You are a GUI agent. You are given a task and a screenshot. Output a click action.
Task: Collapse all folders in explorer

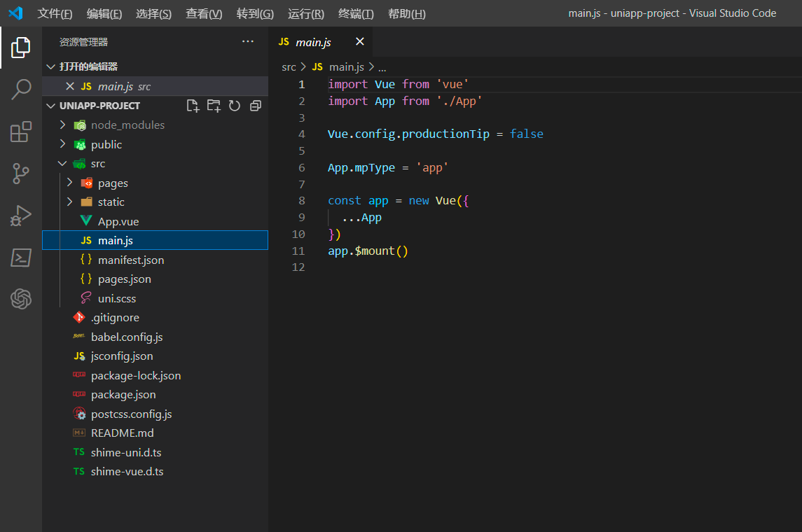pyautogui.click(x=255, y=106)
